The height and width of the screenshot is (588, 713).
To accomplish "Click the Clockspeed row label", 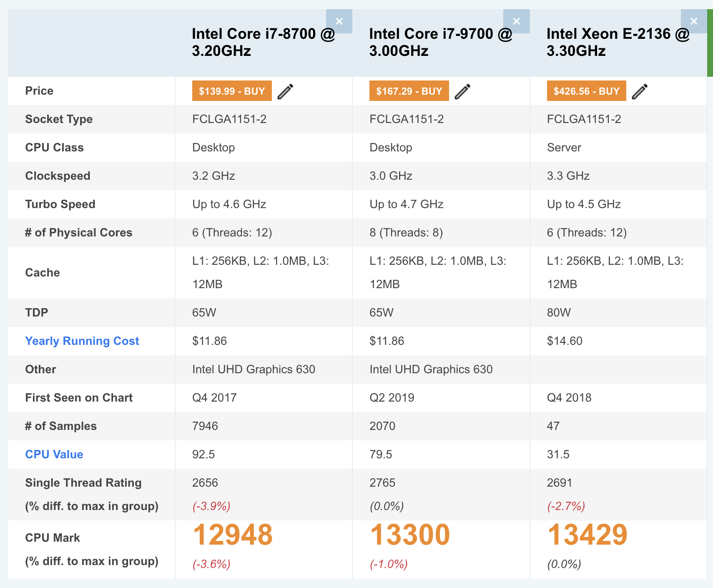I will coord(58,176).
